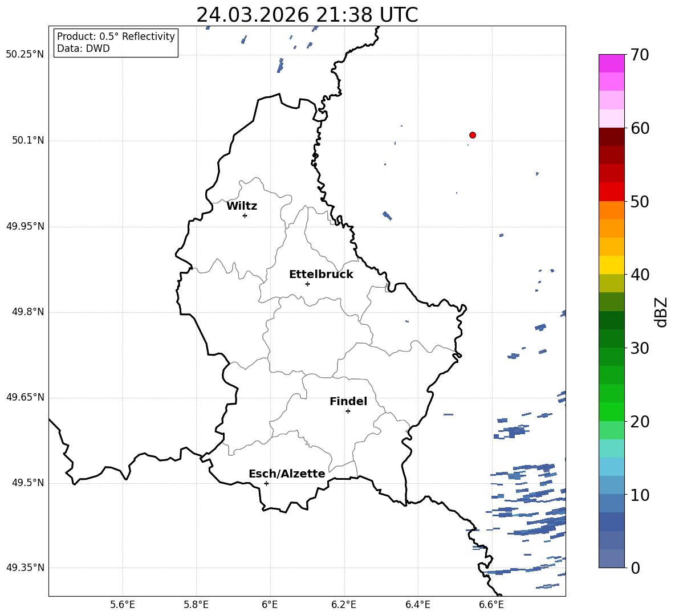Screen dimensions: 675x616
Task: Click the 5.6°E longitude label
Action: click(123, 605)
